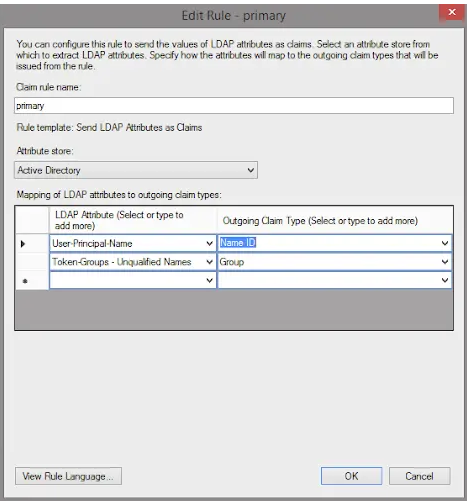Click the Outgoing Claim Type column header

tap(335, 220)
